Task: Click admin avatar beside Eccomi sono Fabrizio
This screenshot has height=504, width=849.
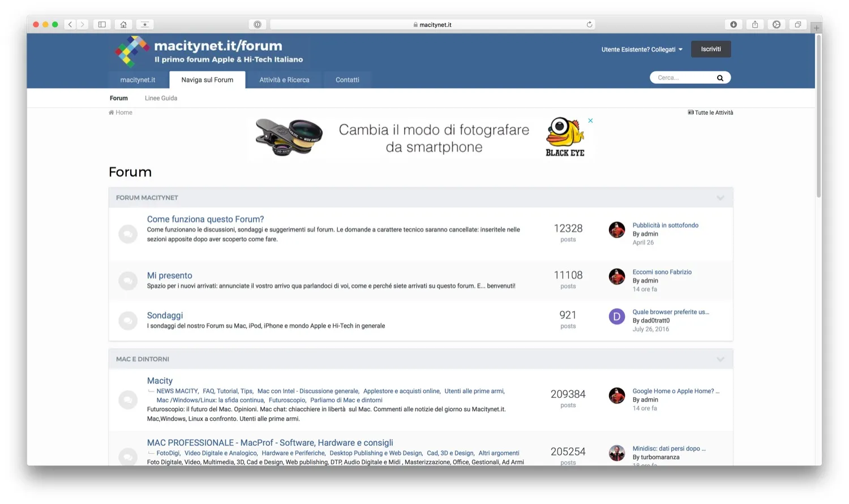Action: tap(617, 277)
